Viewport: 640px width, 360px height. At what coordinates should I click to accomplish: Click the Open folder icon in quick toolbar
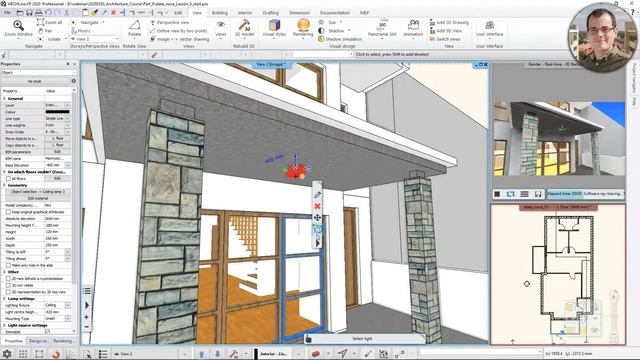[20, 13]
